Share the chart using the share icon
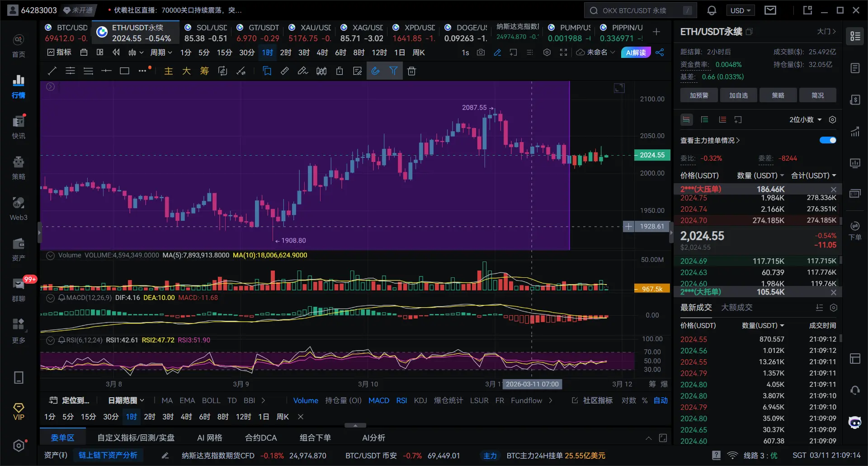 coord(660,52)
